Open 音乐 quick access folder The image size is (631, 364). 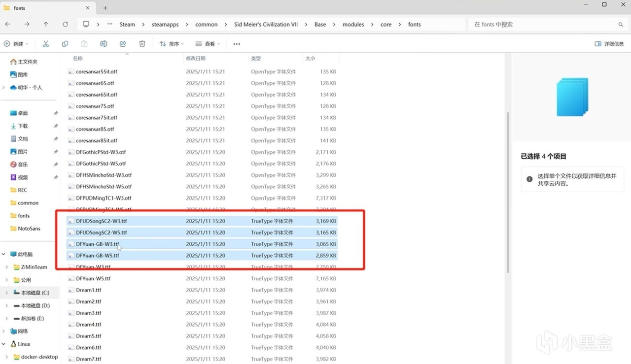(19, 164)
